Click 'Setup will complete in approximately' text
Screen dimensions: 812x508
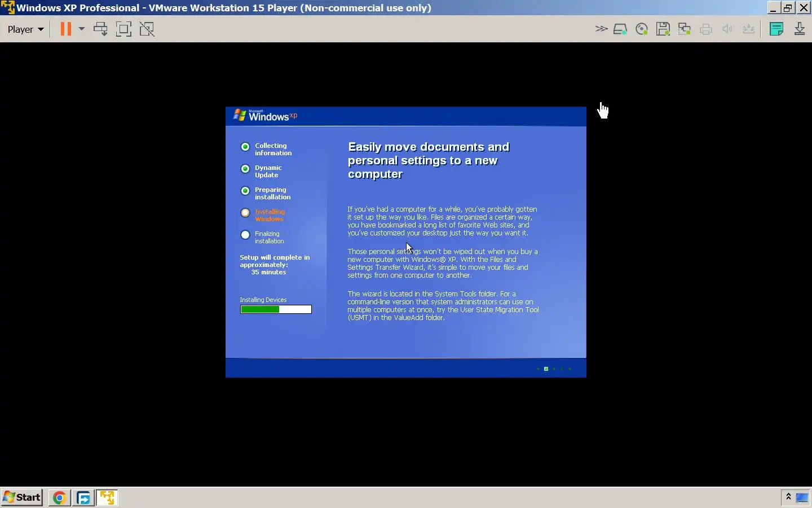(x=275, y=261)
